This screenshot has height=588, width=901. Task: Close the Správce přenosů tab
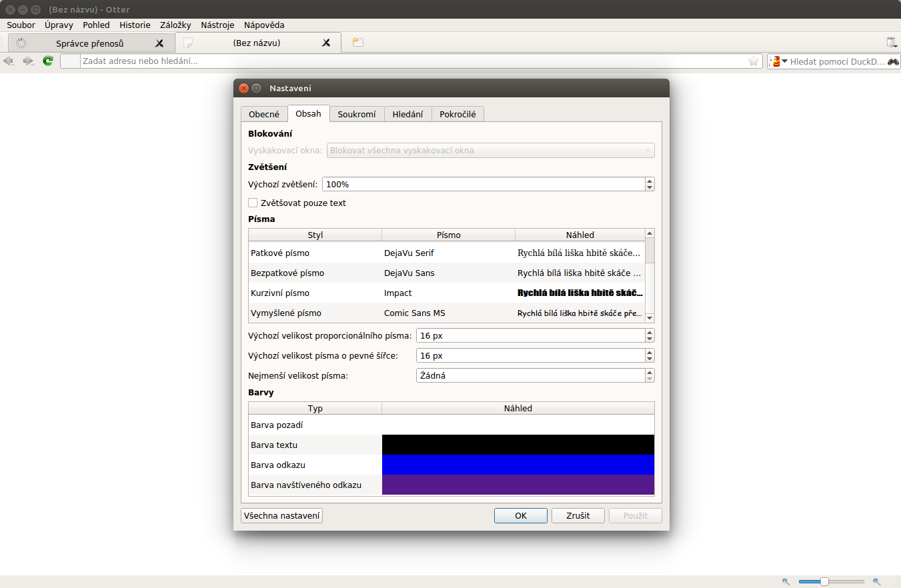click(159, 43)
